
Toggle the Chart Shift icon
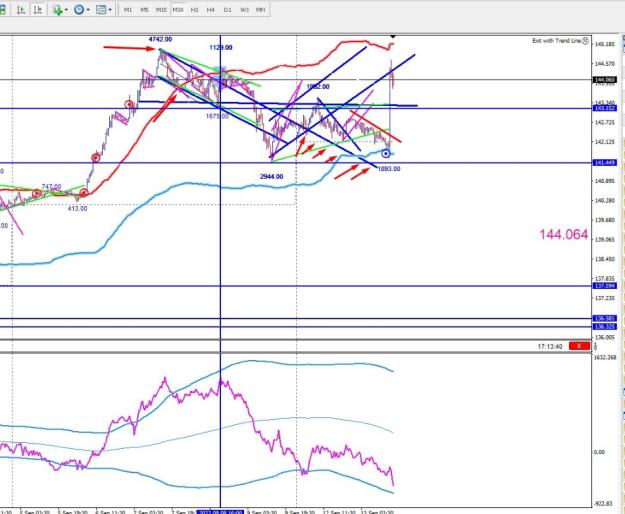pos(37,10)
